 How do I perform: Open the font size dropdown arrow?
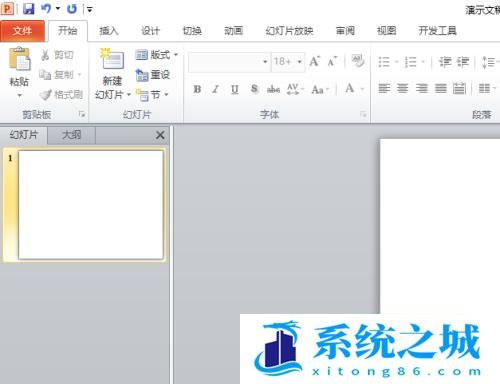[x=299, y=62]
